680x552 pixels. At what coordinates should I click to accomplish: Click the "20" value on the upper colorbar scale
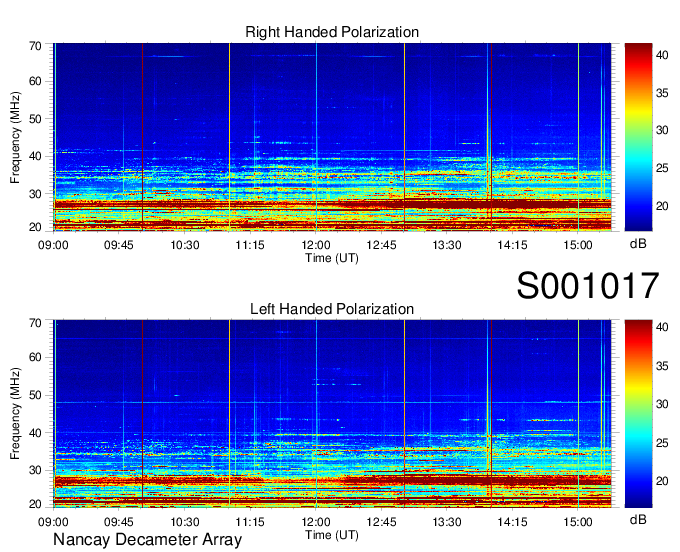click(662, 206)
